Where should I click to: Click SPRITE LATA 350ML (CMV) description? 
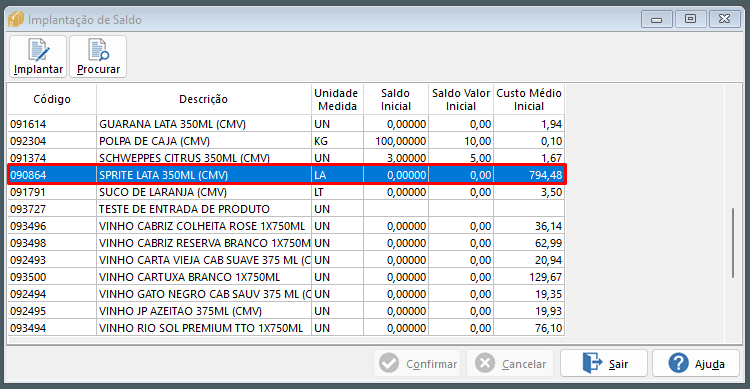tap(164, 175)
